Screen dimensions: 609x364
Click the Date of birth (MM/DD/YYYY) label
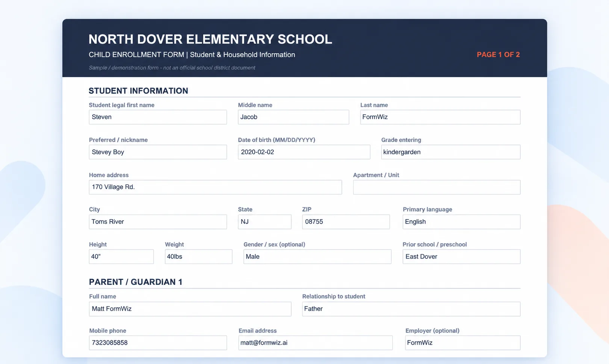(x=277, y=140)
